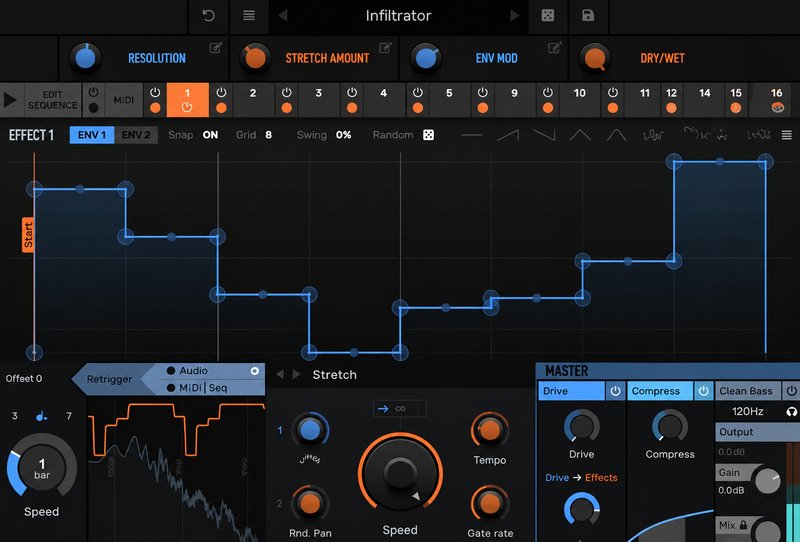Open the edit icon next to STRETCH AMOUNT
This screenshot has height=542, width=800.
[x=385, y=48]
